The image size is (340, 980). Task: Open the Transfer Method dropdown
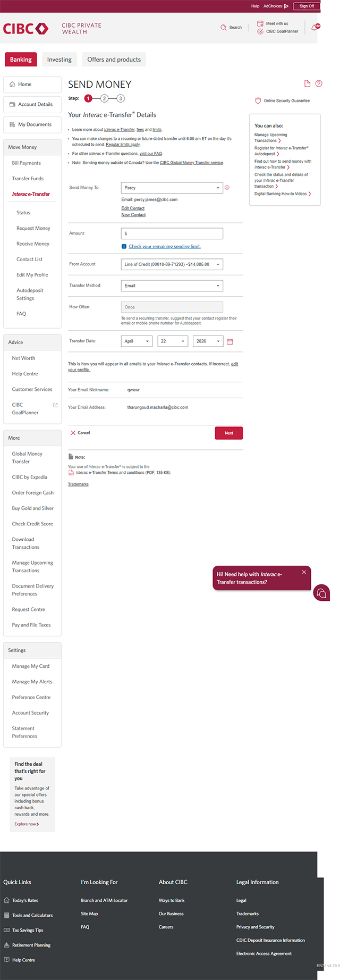point(172,286)
